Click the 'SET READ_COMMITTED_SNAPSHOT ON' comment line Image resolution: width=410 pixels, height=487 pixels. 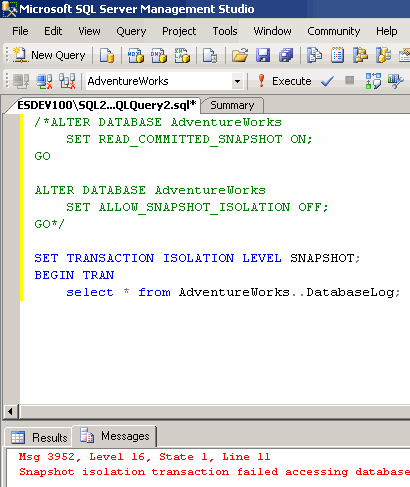tap(189, 139)
